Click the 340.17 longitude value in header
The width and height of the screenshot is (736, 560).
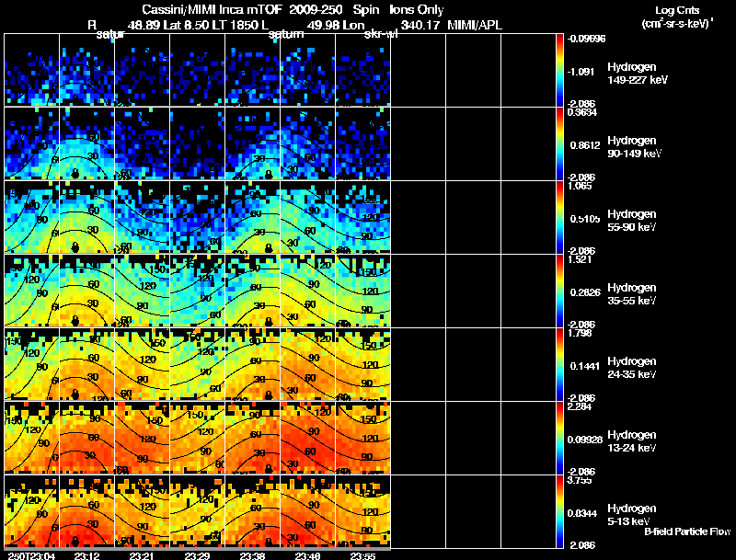[x=420, y=25]
